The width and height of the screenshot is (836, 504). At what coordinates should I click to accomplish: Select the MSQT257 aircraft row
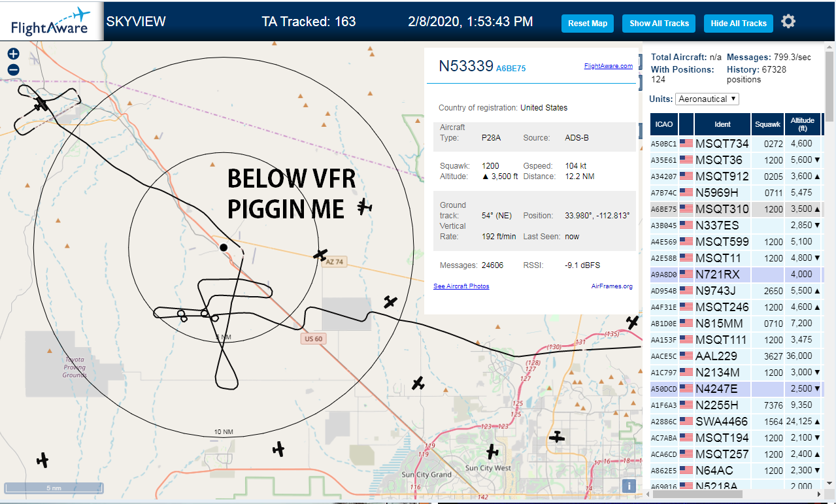click(x=736, y=454)
